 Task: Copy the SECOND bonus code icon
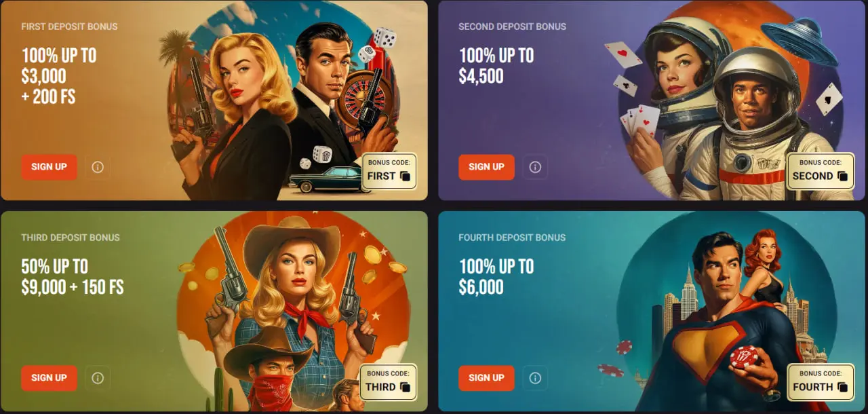[843, 176]
